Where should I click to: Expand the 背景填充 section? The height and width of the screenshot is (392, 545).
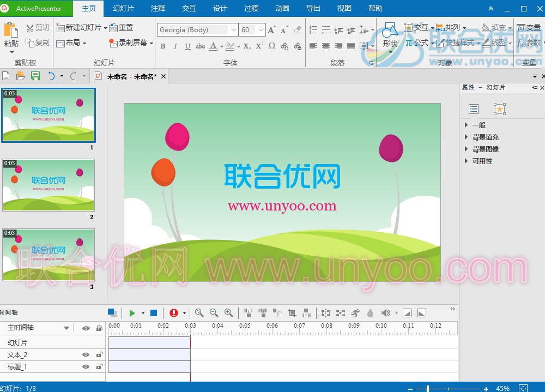pyautogui.click(x=466, y=137)
